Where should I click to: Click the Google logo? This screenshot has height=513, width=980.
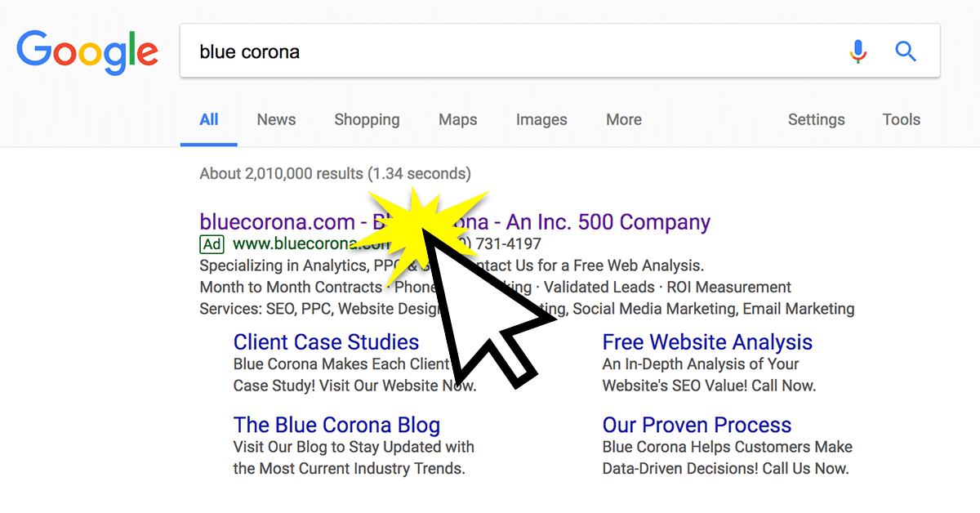click(87, 51)
